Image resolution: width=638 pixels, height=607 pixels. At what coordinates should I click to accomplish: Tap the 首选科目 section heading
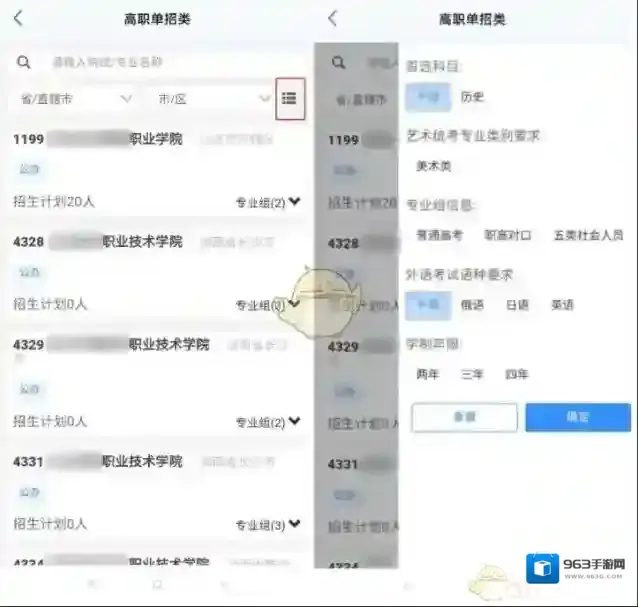coord(433,66)
